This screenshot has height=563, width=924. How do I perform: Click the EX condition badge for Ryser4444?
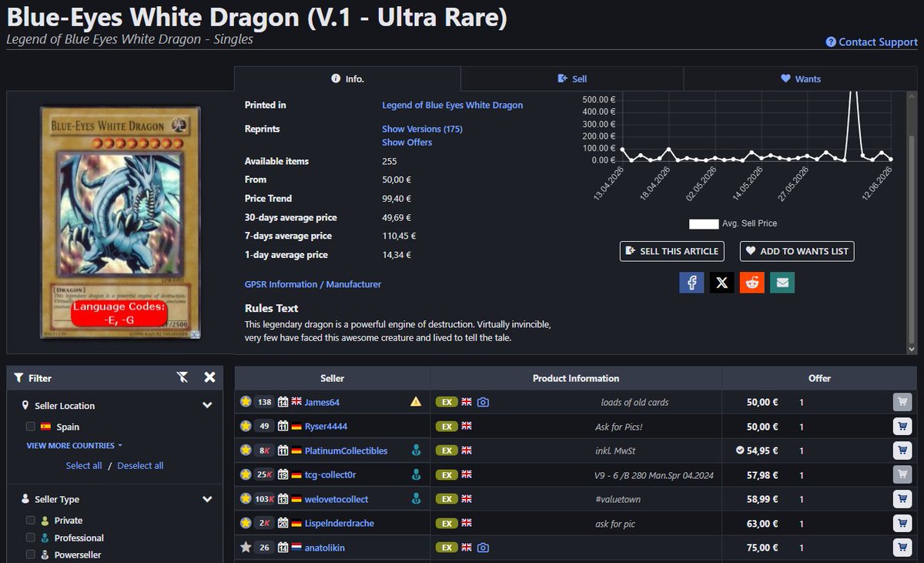pos(446,426)
